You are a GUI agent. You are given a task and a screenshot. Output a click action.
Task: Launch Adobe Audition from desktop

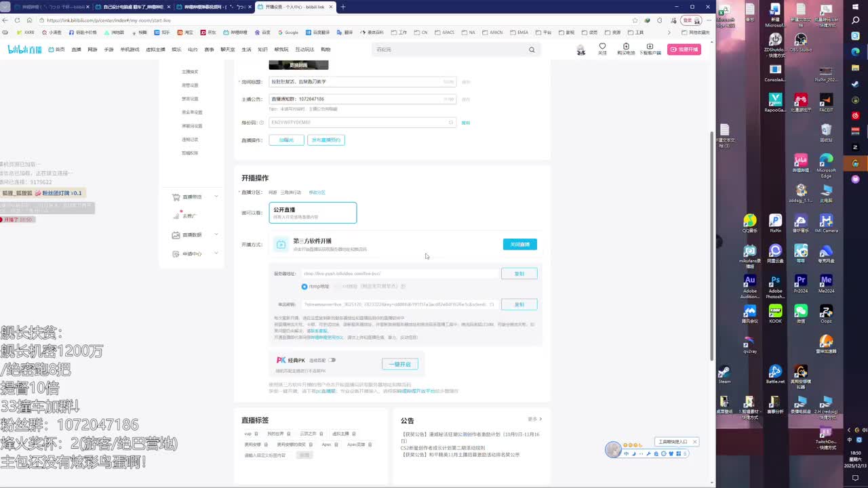point(750,285)
